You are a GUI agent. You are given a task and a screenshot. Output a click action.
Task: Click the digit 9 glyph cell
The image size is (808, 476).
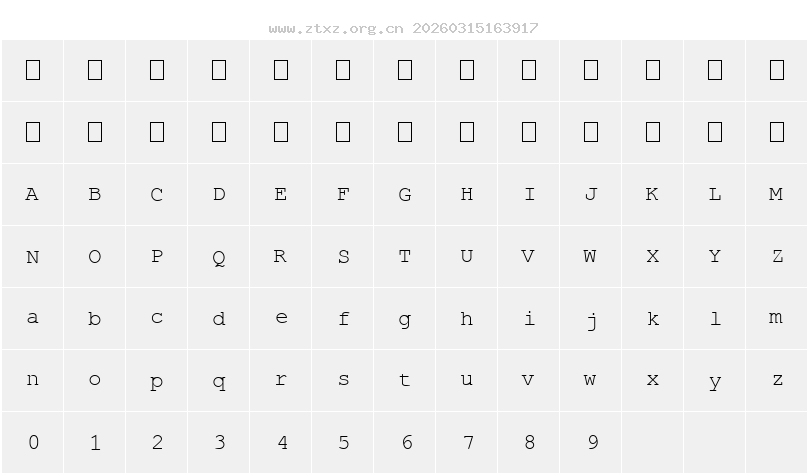click(x=591, y=443)
